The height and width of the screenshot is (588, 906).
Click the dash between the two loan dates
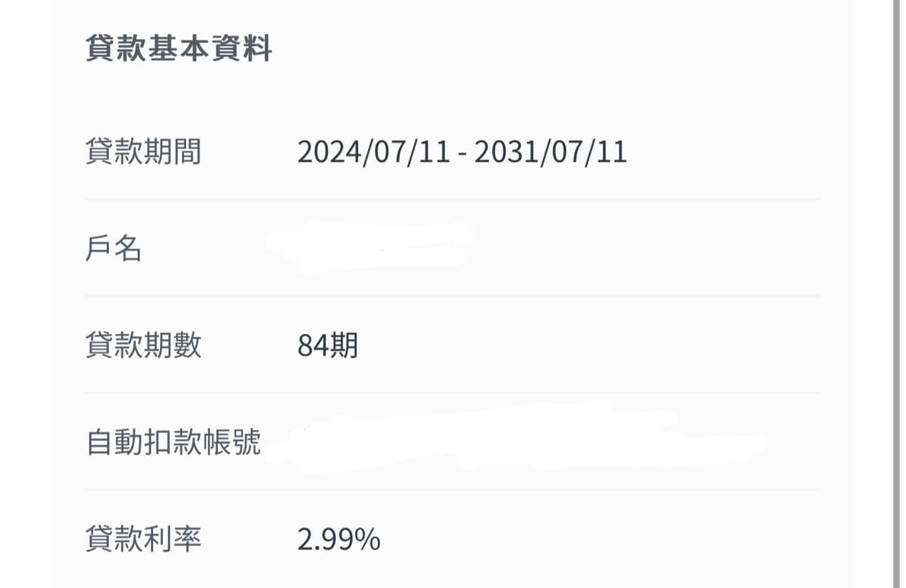pos(462,154)
